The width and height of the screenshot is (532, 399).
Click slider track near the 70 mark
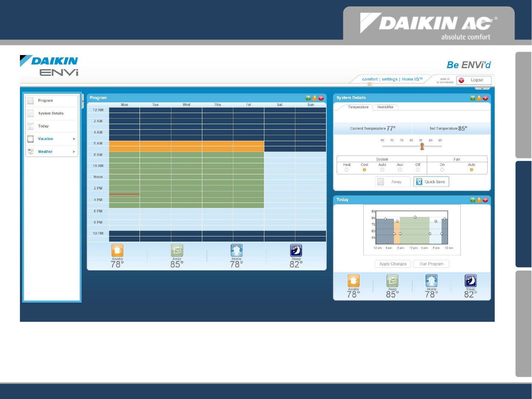point(392,146)
